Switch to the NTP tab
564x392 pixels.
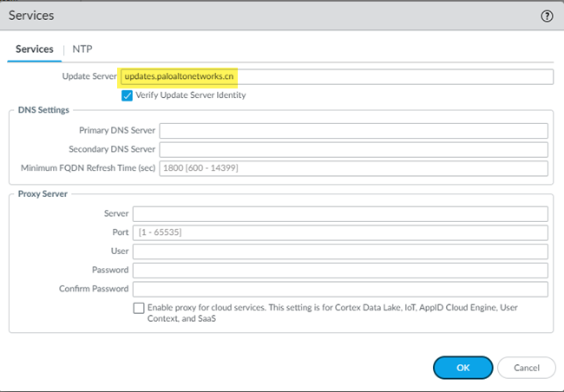coord(82,49)
